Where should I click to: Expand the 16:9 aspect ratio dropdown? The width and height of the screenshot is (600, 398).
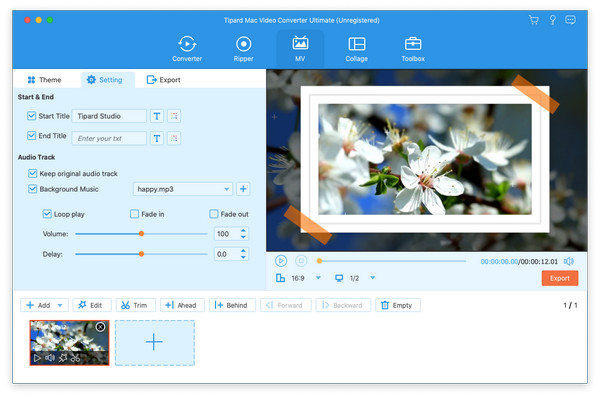pos(318,278)
